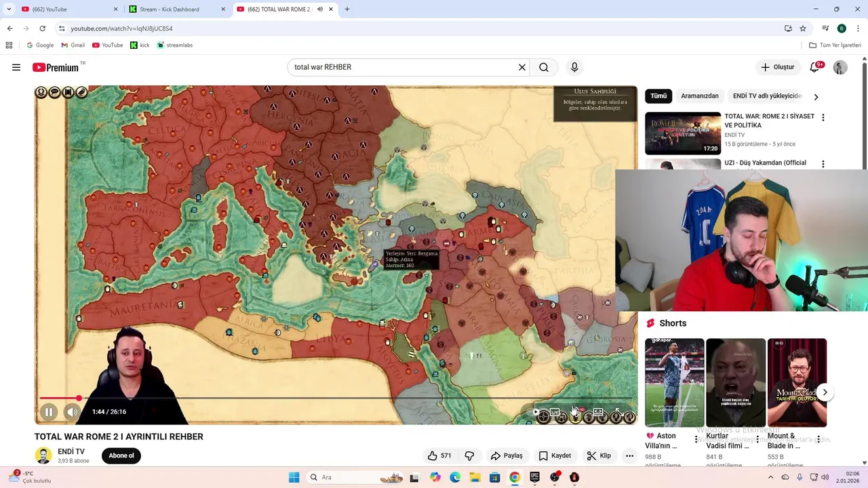
Task: Show more filter chips with the right arrow
Action: [x=816, y=97]
